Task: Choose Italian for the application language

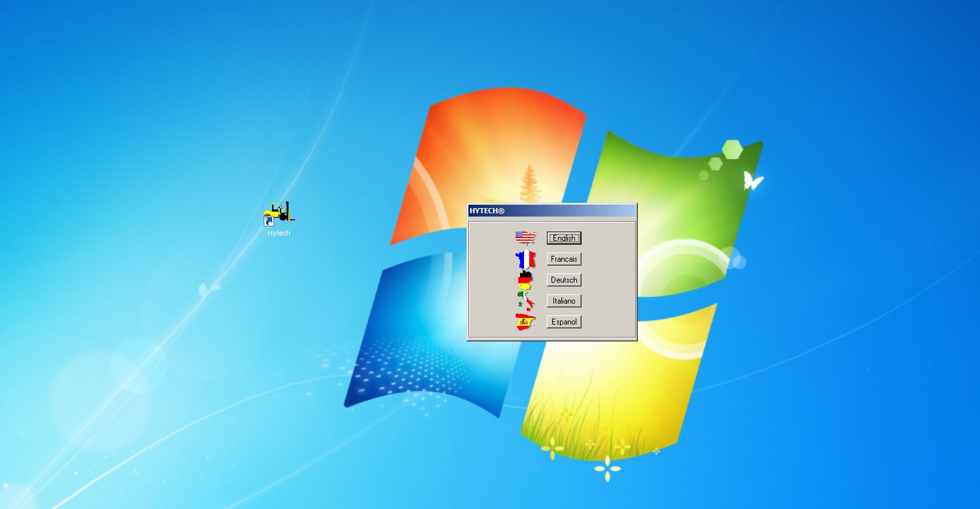Action: (564, 301)
